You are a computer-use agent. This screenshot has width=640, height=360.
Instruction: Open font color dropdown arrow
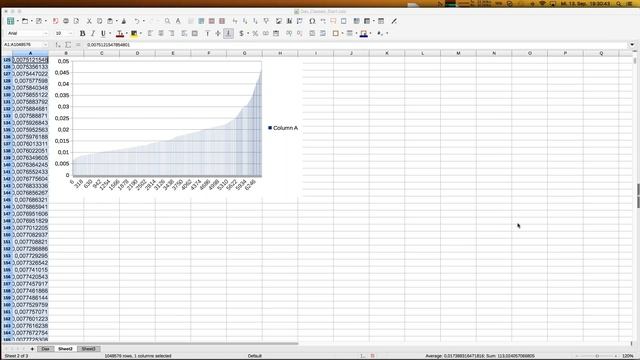(127, 33)
